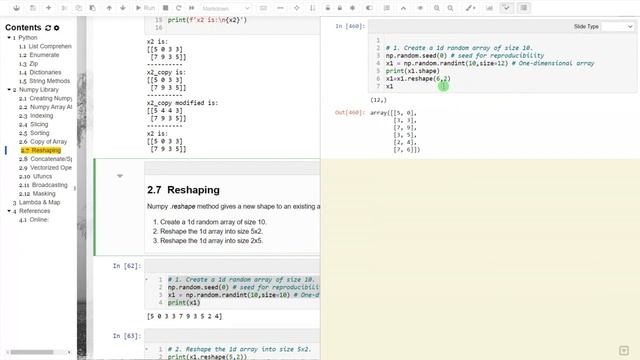This screenshot has height=360, width=640.
Task: Click the zoom in magnifier icon
Action: (x=437, y=8)
